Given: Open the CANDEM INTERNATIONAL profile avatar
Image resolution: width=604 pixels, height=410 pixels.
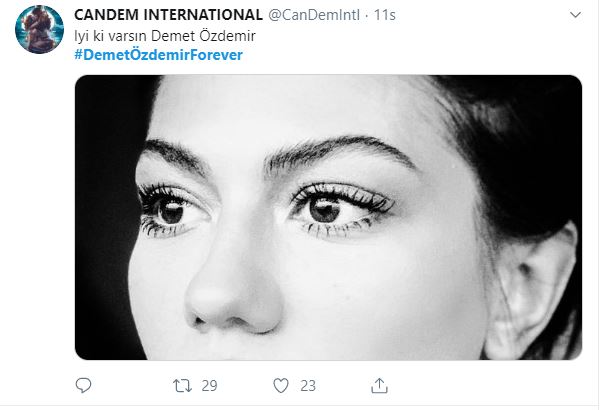Looking at the screenshot, I should click(x=37, y=31).
